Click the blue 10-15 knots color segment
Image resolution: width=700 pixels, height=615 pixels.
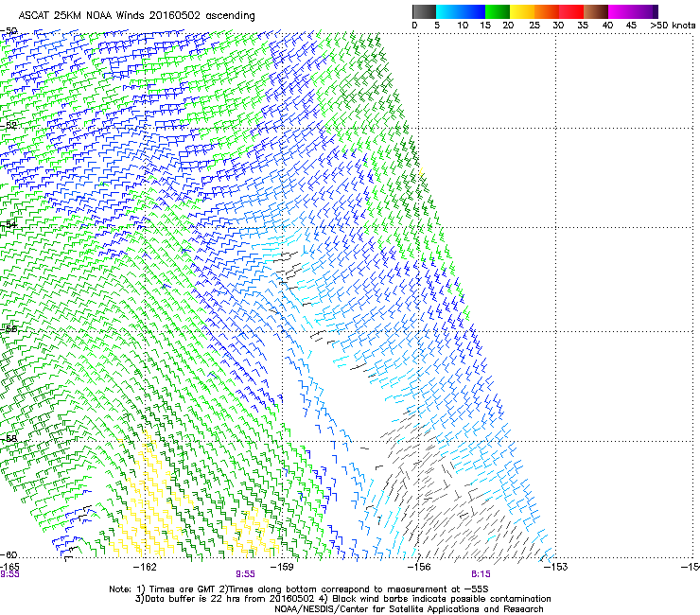(x=473, y=11)
